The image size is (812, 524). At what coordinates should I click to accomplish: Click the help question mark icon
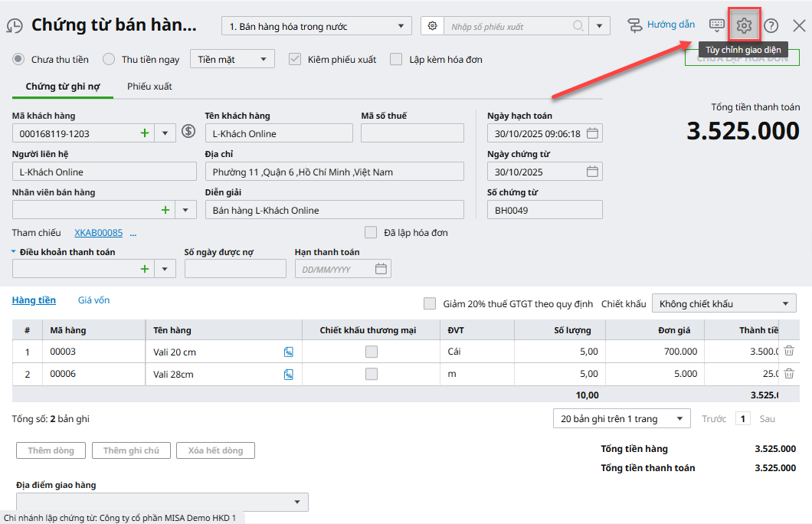(771, 26)
